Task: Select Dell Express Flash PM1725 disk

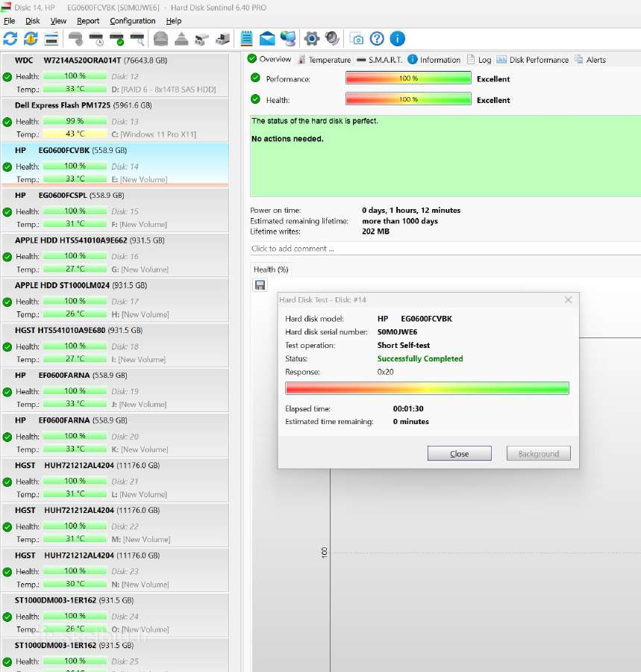Action: click(115, 119)
